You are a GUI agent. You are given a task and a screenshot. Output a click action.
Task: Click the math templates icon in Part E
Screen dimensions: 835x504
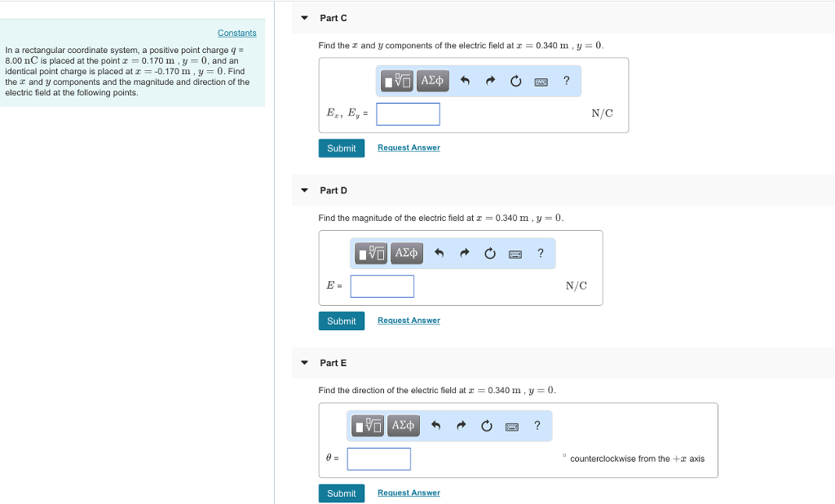(x=368, y=425)
